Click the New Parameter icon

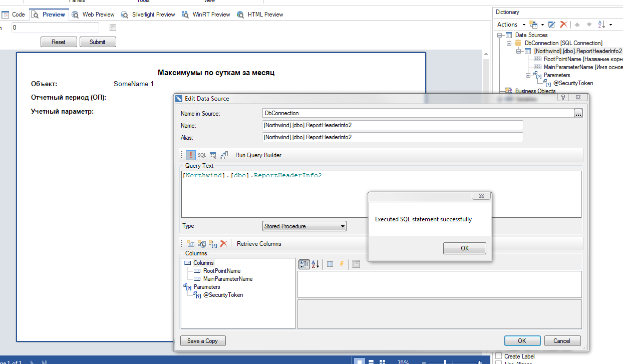(x=213, y=244)
